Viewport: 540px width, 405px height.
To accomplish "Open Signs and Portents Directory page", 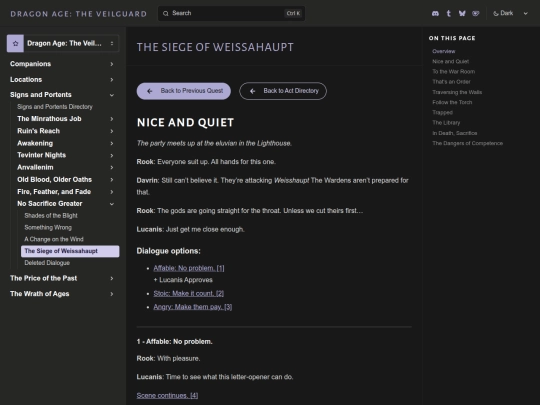I will point(55,107).
